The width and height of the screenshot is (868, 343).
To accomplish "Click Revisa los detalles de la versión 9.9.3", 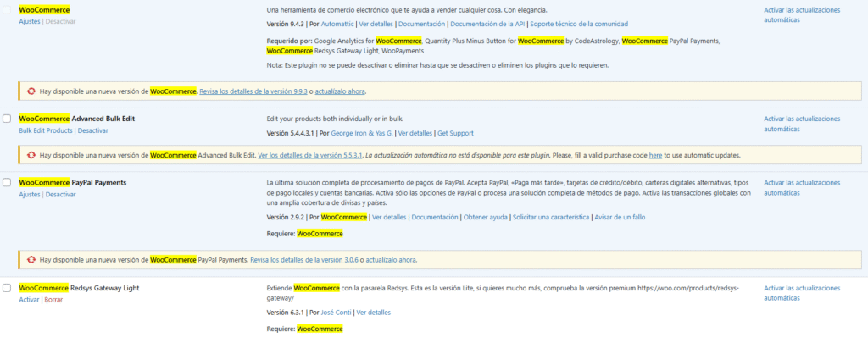I will tap(252, 91).
